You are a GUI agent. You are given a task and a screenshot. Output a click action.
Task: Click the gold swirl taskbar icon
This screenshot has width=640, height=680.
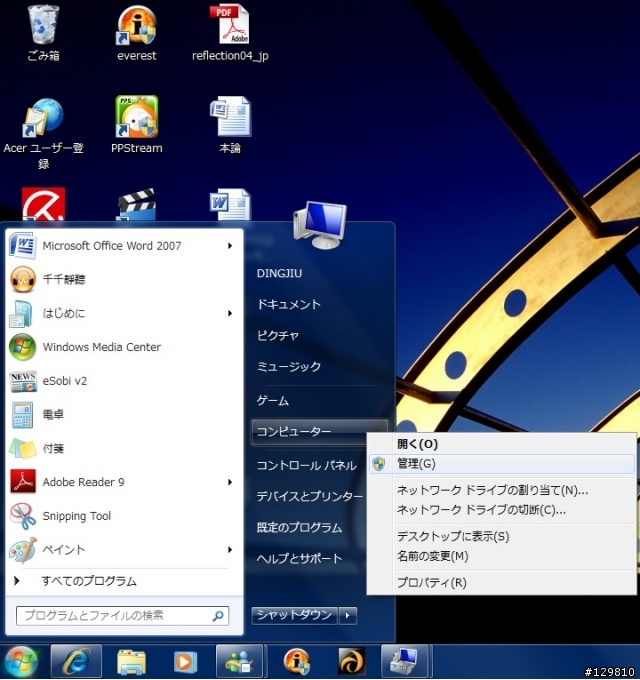[x=352, y=662]
